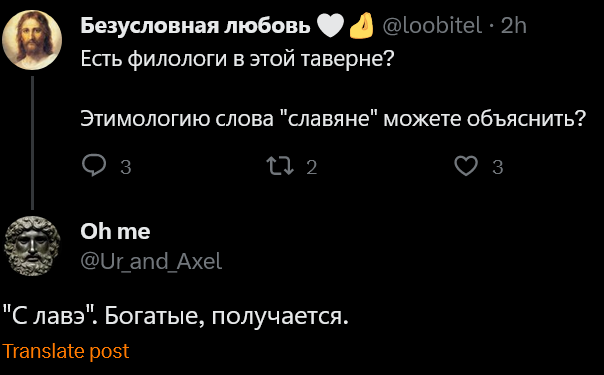Screen dimensions: 604x375
Task: Open @Ur_and_Axel handle profile
Action: [151, 261]
